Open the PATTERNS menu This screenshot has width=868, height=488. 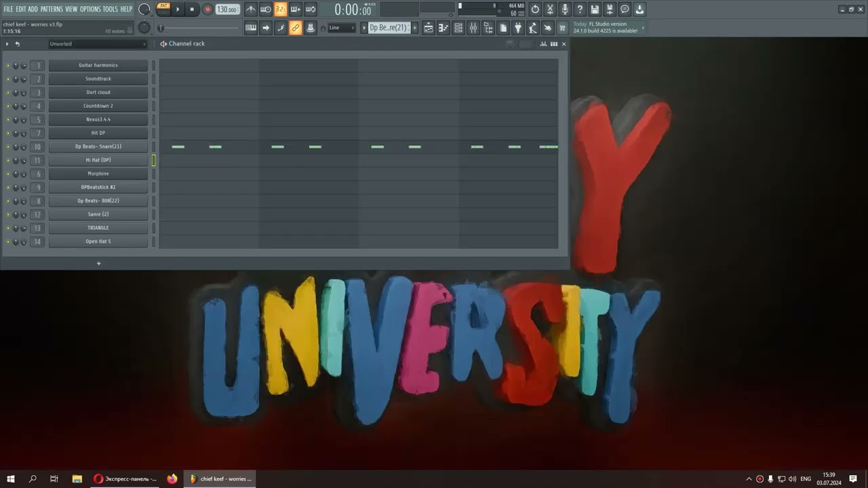[52, 9]
